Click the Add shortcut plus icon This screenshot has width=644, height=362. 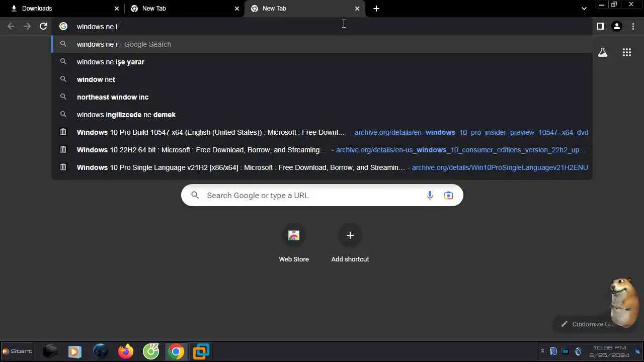tap(350, 235)
